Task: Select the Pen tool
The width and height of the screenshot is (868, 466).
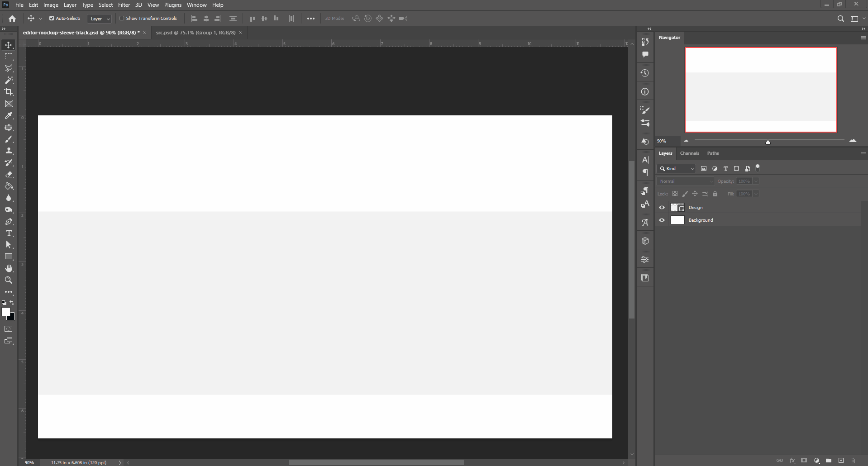Action: tap(8, 221)
